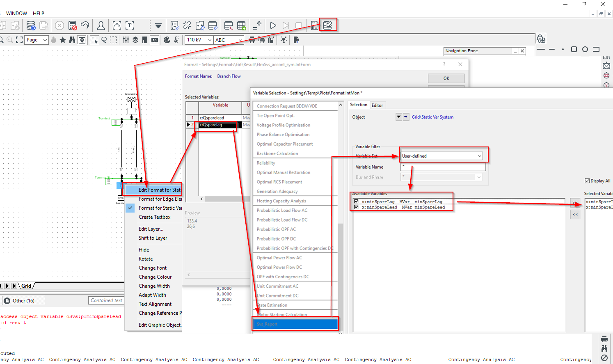The height and width of the screenshot is (364, 613).
Task: Open the user profile icon
Action: click(101, 25)
